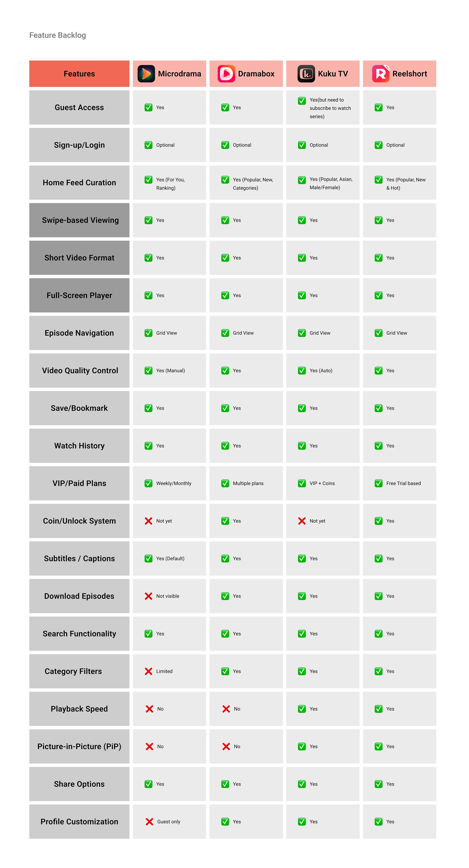The width and height of the screenshot is (469, 868).
Task: Click the Reelshort app logo
Action: click(x=381, y=74)
